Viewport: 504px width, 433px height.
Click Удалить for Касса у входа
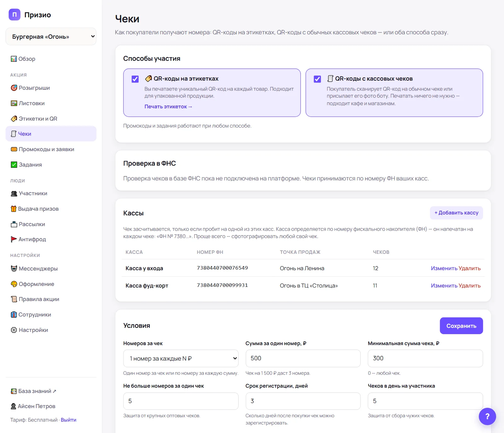click(470, 268)
